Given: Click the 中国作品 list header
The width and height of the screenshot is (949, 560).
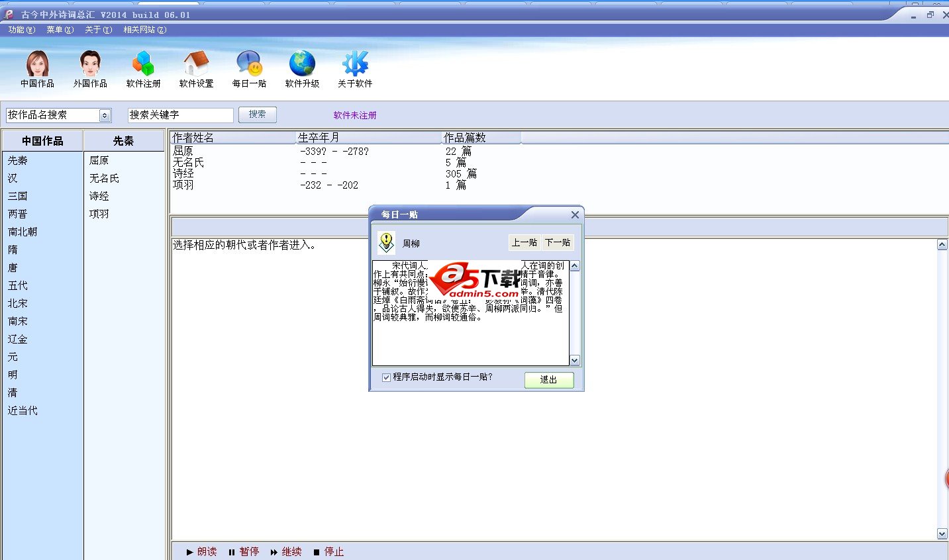Looking at the screenshot, I should (x=42, y=141).
